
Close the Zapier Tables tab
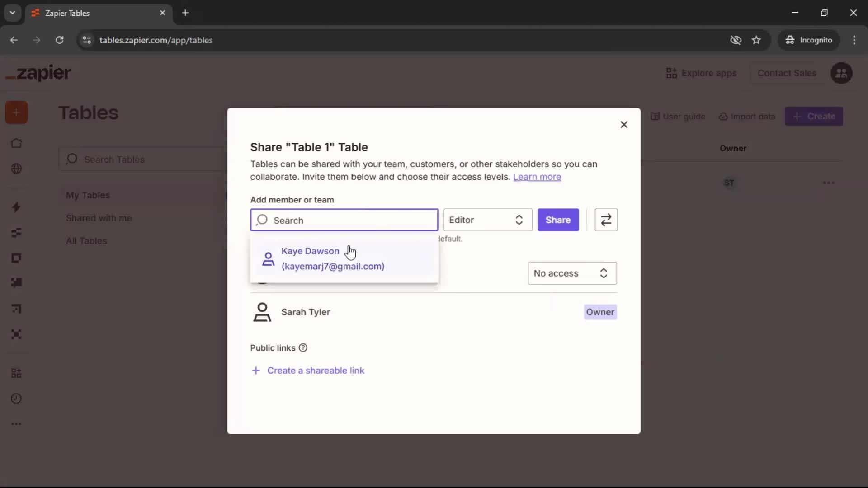click(162, 13)
